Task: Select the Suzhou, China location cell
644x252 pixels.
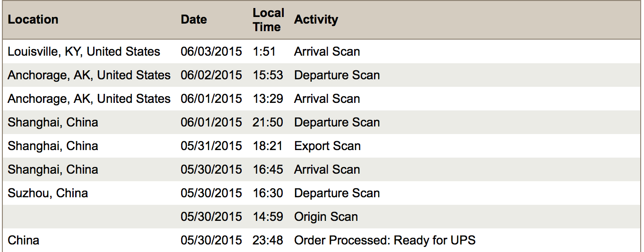Action: (x=48, y=193)
